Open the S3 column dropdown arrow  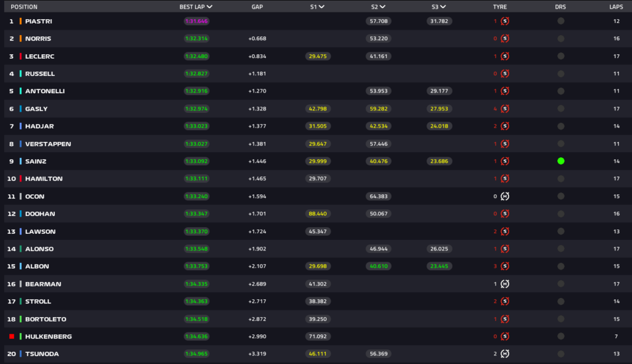click(x=444, y=7)
